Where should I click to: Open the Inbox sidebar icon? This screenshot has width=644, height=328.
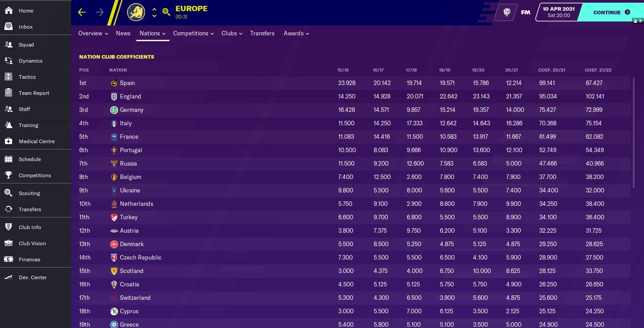point(9,26)
